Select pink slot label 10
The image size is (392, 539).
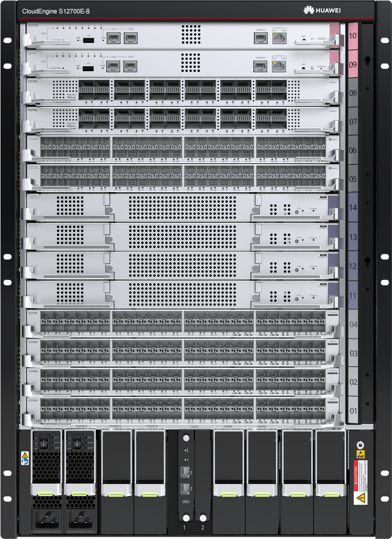(353, 36)
